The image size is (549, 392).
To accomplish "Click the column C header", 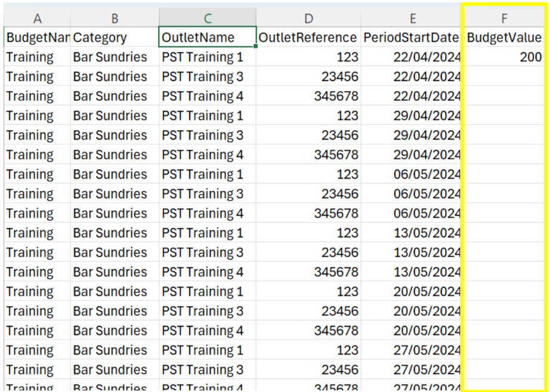I will pos(208,18).
